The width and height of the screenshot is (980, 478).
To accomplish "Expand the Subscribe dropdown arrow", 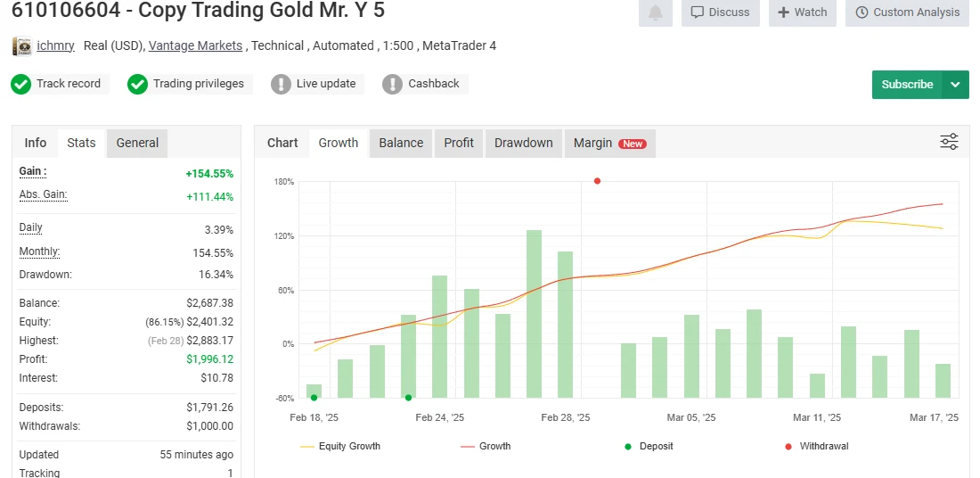I will click(x=955, y=85).
